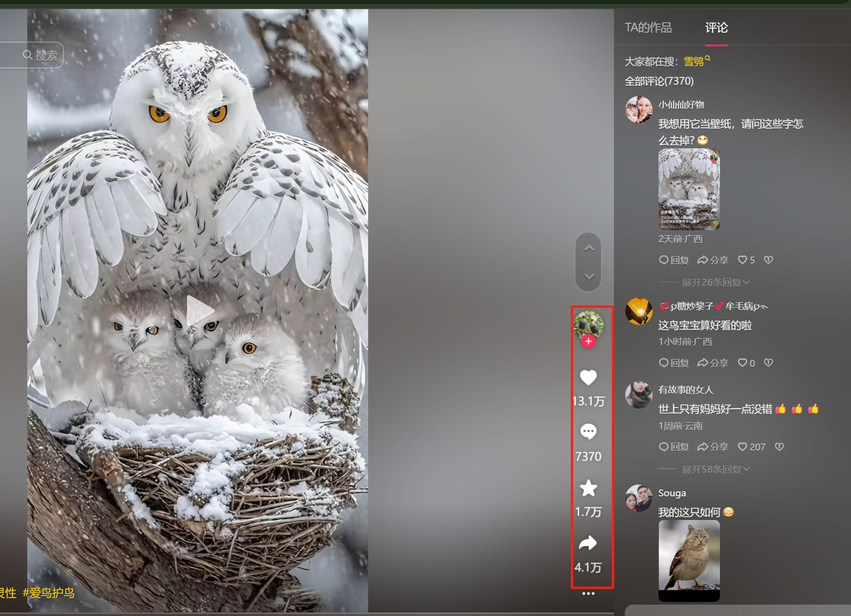Viewport: 851px width, 616px height.
Task: Like the comment by 有故事的女人
Action: 743,447
